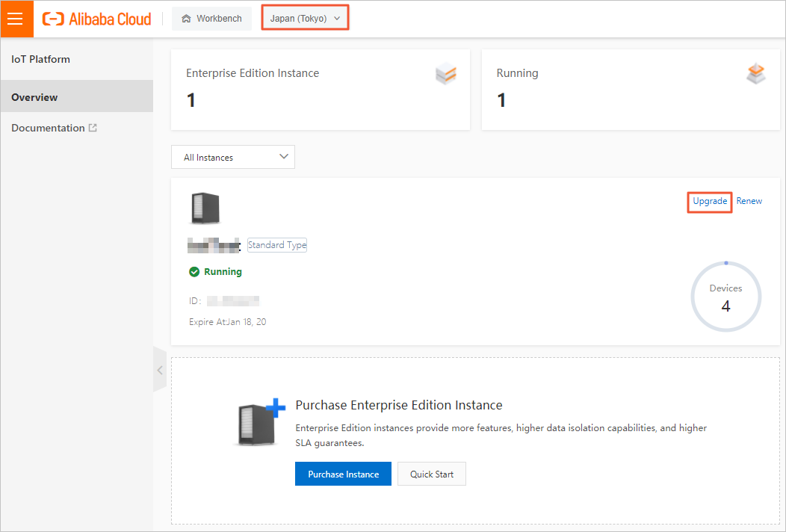Image resolution: width=786 pixels, height=532 pixels.
Task: Click the external link icon beside Documentation
Action: [93, 128]
